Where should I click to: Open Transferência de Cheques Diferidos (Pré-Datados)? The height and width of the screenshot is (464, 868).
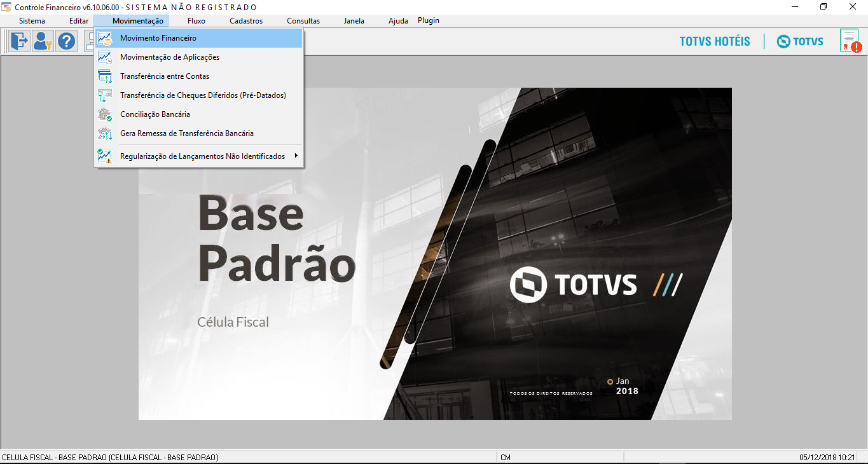[198, 95]
